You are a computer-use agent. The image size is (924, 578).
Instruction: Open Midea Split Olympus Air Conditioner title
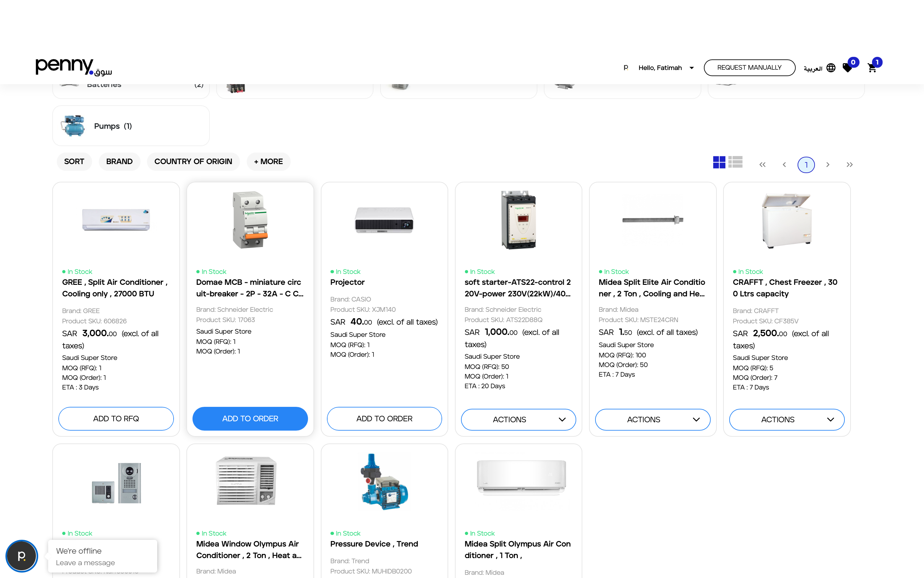click(x=518, y=550)
